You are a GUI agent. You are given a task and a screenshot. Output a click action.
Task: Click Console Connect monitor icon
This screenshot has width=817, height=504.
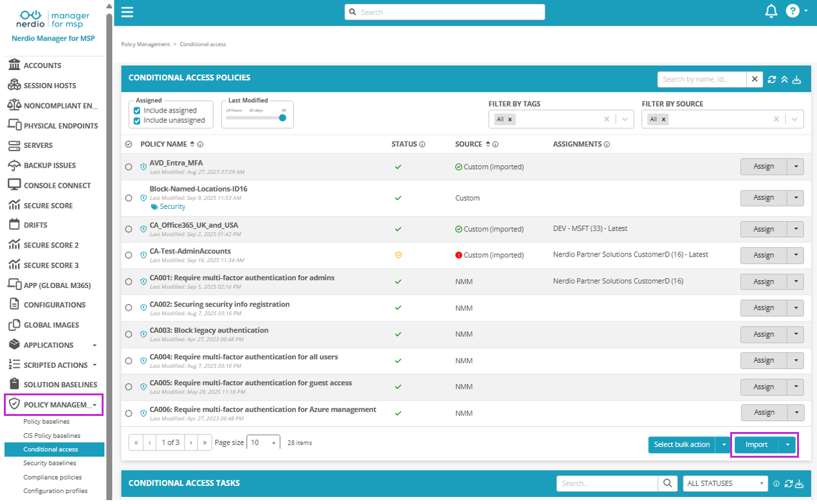coord(14,185)
